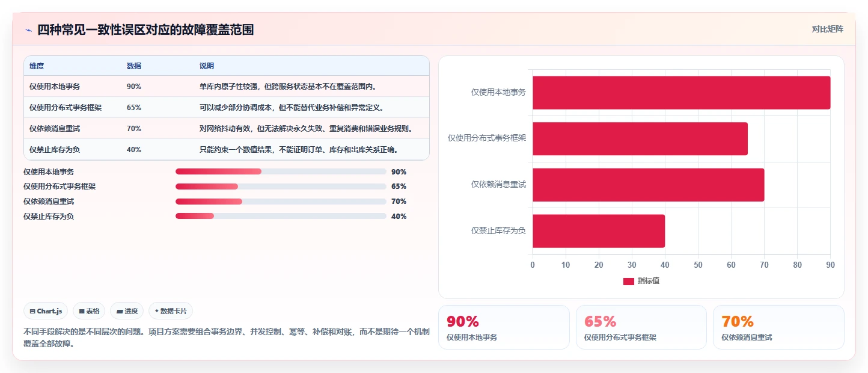This screenshot has width=868, height=373.
Task: Click the 65% label beside the progress bar
Action: 399,186
